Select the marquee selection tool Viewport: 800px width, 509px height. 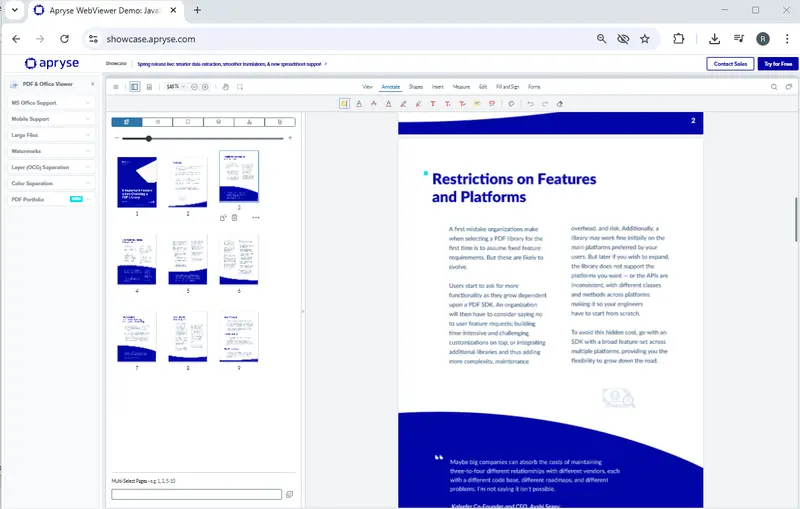tap(240, 87)
